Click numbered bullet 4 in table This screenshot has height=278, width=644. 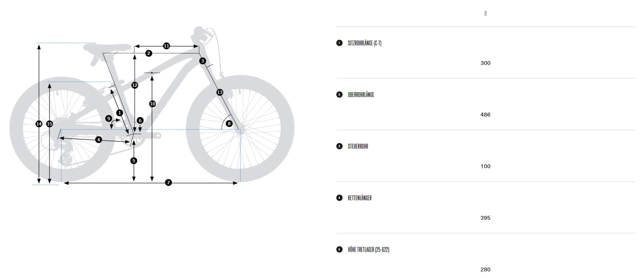coord(339,198)
